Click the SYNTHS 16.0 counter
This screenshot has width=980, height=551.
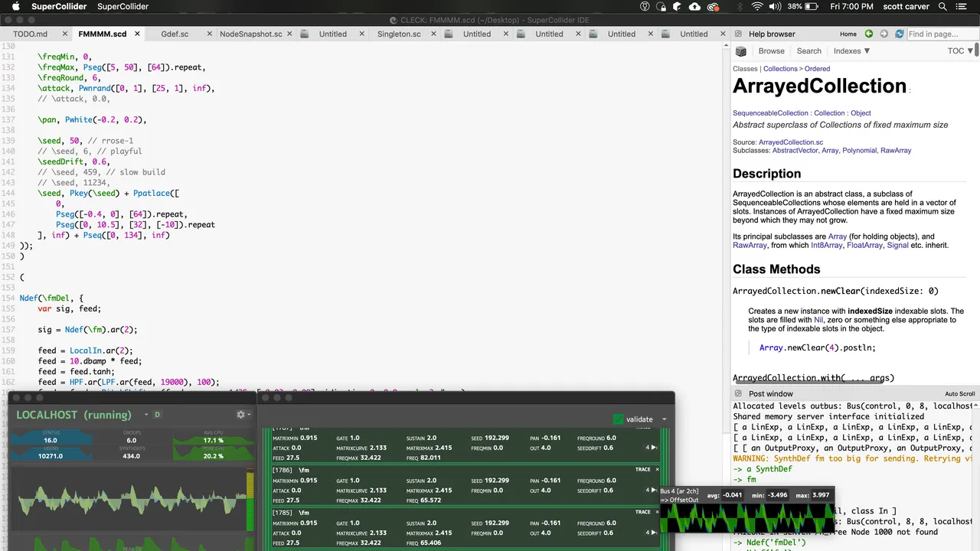[x=51, y=437]
